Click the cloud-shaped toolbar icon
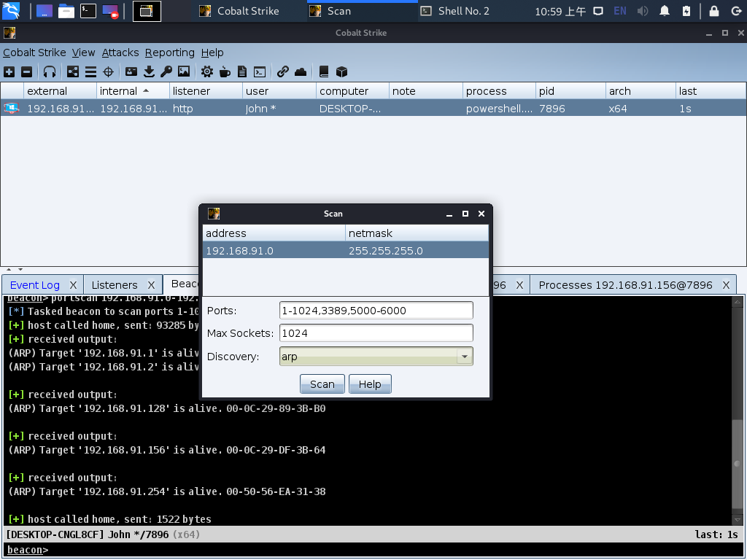This screenshot has width=747, height=560. click(x=300, y=71)
